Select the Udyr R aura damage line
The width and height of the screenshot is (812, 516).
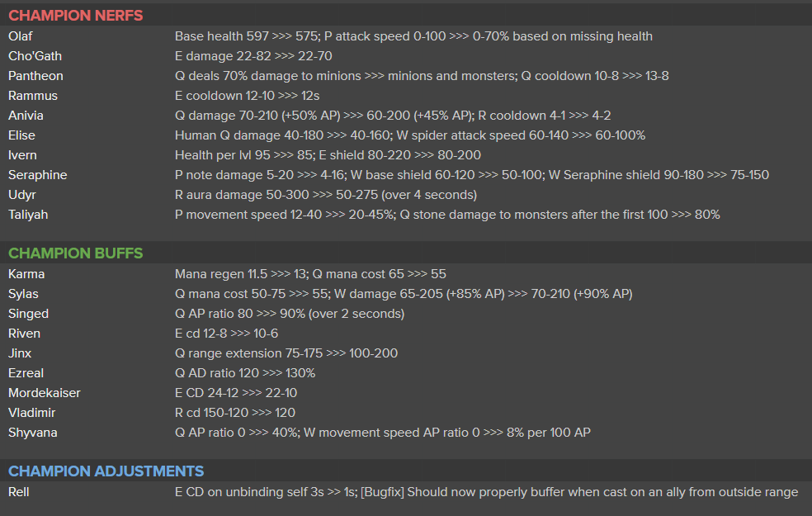pos(326,195)
